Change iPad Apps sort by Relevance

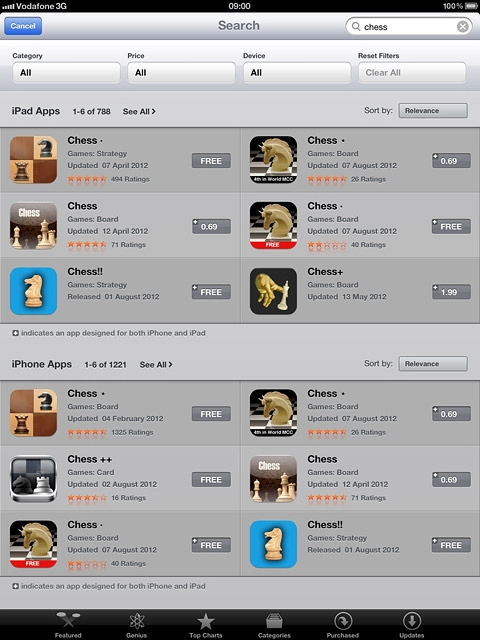coord(433,111)
